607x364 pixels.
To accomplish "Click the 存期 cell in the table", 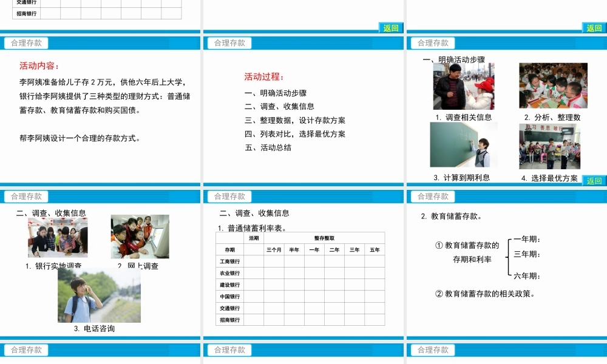I will (229, 250).
